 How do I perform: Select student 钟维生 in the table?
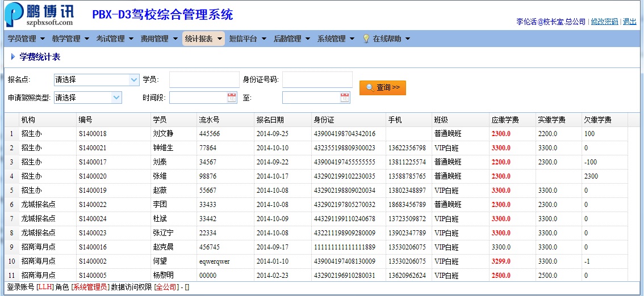163,147
